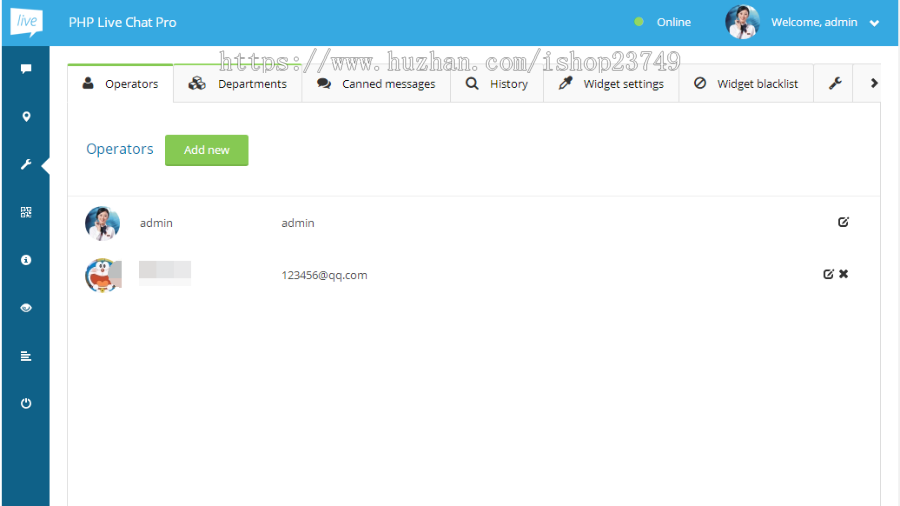The height and width of the screenshot is (506, 900).
Task: Switch to the Operators tab
Action: 121,84
